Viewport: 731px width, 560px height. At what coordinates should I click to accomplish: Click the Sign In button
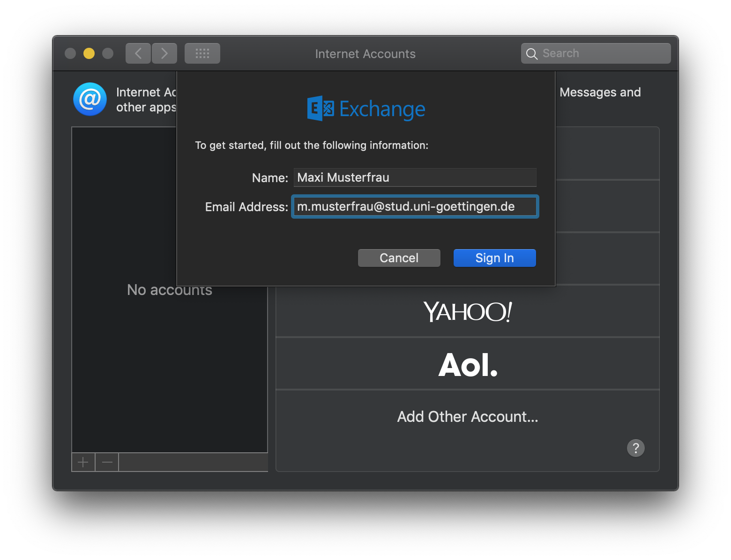tap(495, 258)
